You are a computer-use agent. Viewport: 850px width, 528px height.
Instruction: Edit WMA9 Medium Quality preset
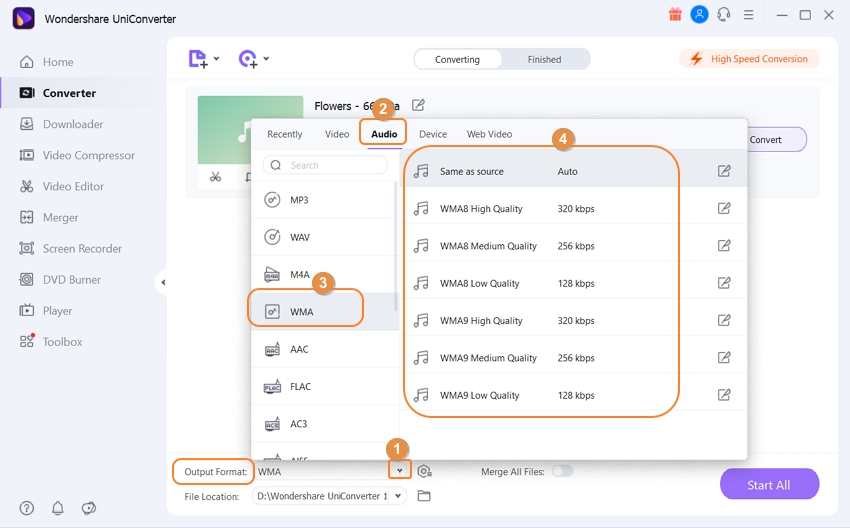[x=724, y=357]
